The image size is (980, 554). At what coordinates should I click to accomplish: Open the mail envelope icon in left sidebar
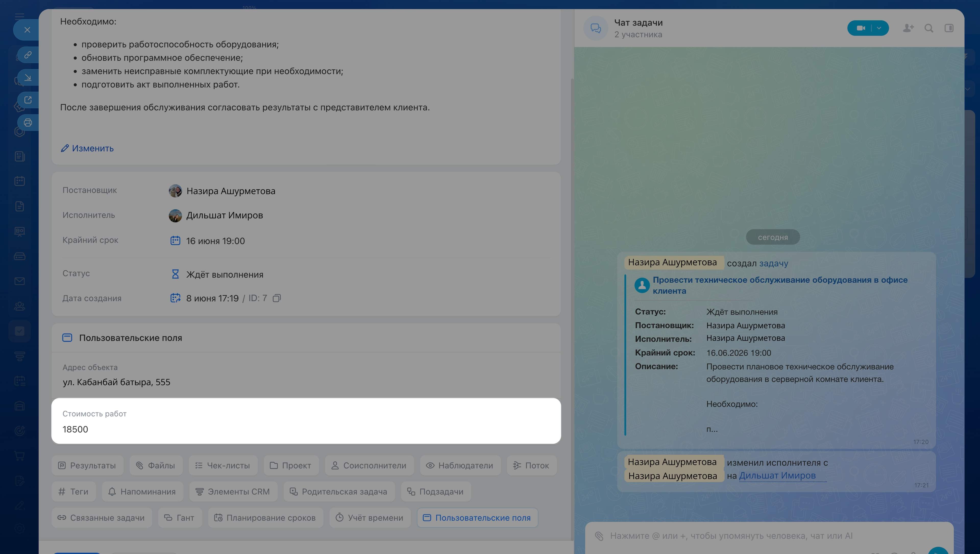(x=19, y=281)
